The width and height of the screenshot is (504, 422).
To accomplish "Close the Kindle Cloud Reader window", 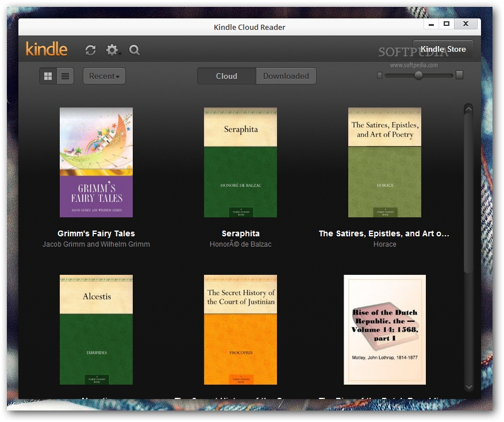I will tap(465, 24).
